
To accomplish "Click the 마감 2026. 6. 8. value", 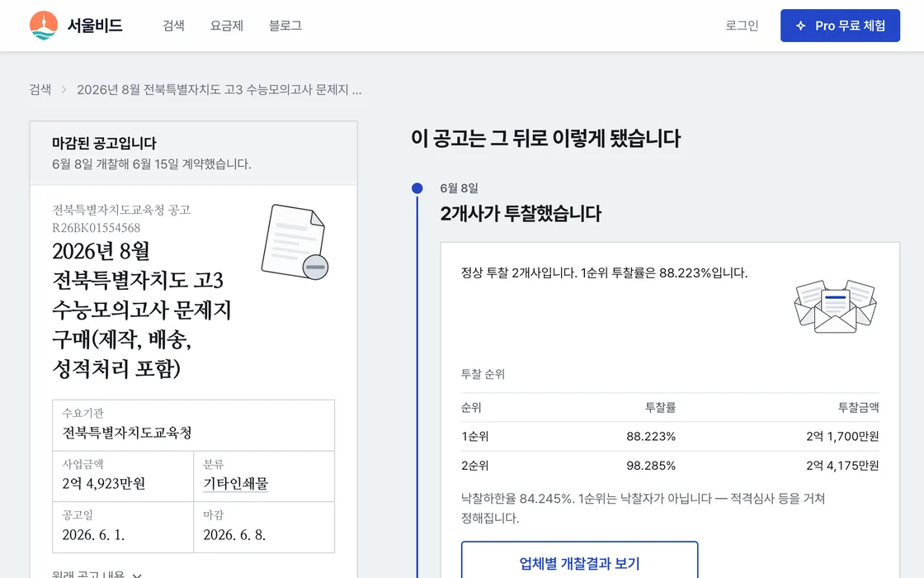I will point(234,535).
